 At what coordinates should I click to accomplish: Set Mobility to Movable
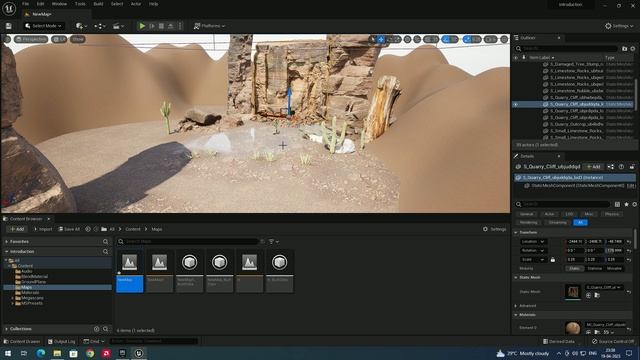pyautogui.click(x=614, y=268)
